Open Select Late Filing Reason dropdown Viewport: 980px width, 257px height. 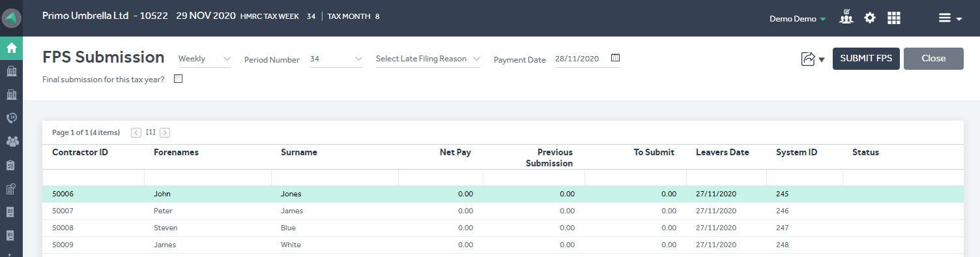428,59
